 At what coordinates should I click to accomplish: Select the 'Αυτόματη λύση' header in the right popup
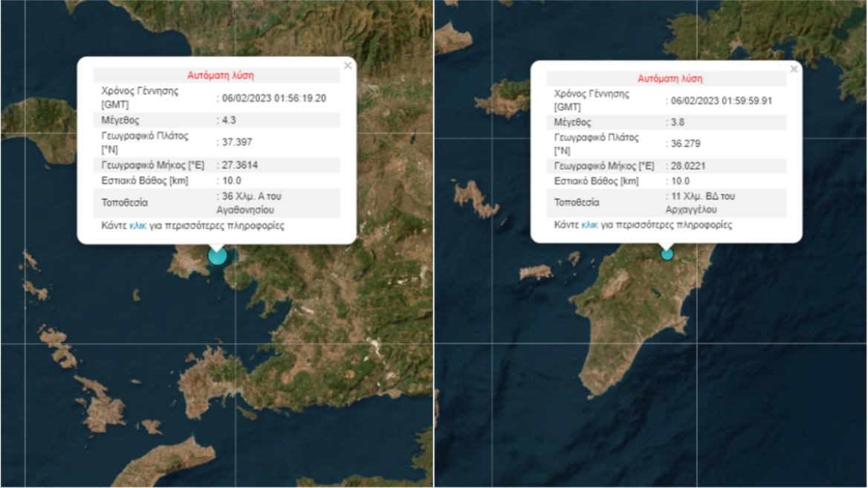point(670,79)
